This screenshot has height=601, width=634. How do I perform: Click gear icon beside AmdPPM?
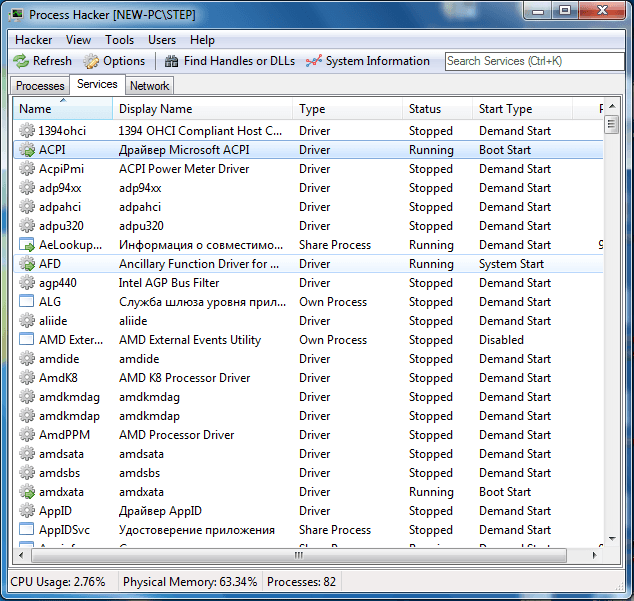(x=27, y=435)
